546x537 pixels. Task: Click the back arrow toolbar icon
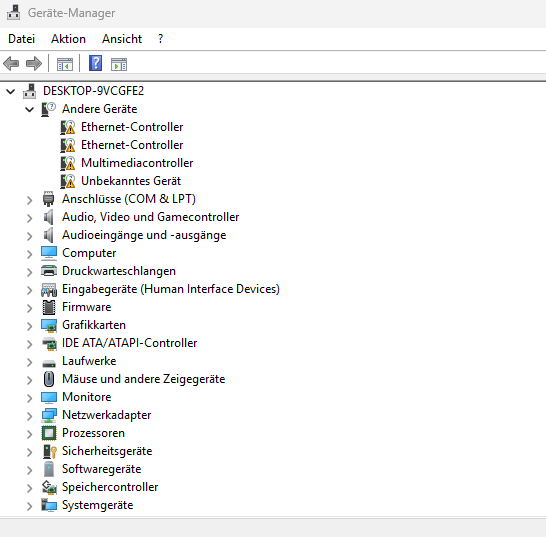11,64
